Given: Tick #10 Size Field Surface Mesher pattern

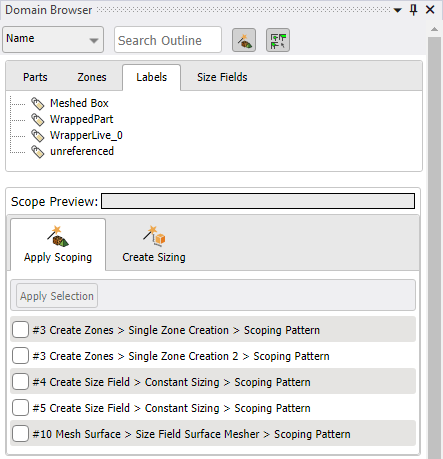Looking at the screenshot, I should click(x=20, y=434).
